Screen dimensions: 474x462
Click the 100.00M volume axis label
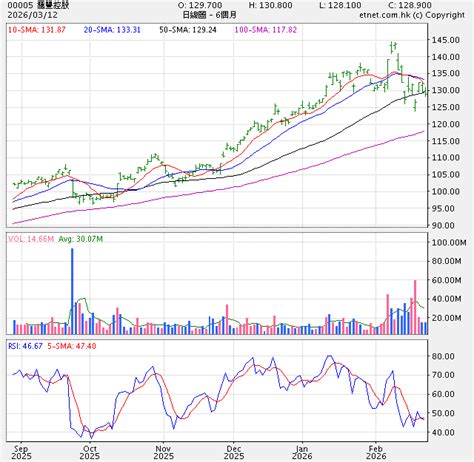click(449, 243)
